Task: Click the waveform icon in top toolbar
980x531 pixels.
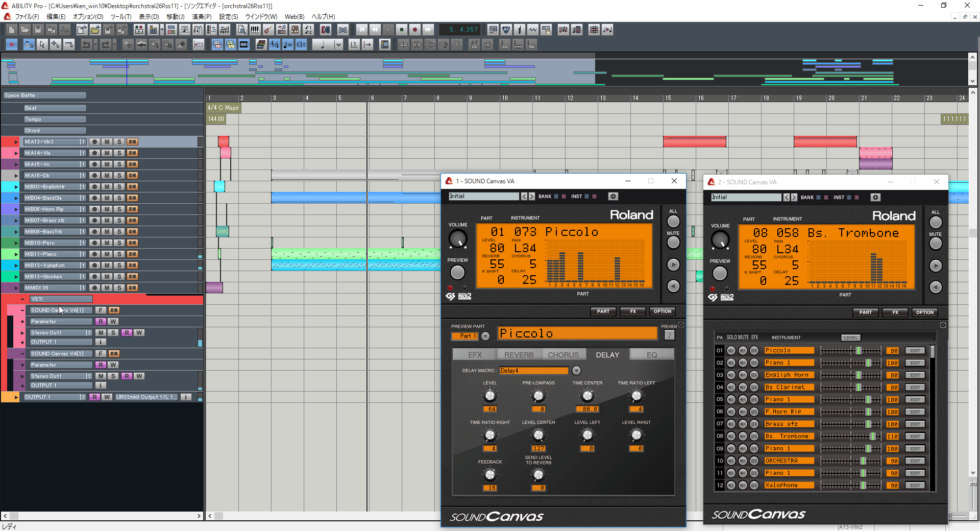Action: 532,30
